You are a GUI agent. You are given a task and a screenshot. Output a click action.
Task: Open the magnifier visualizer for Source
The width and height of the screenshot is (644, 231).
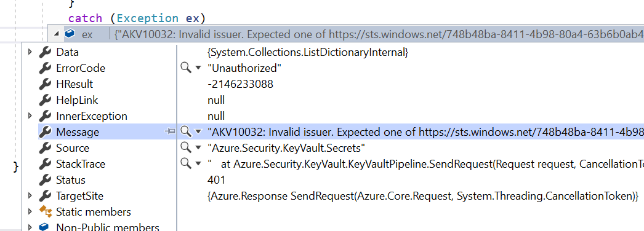click(x=186, y=147)
